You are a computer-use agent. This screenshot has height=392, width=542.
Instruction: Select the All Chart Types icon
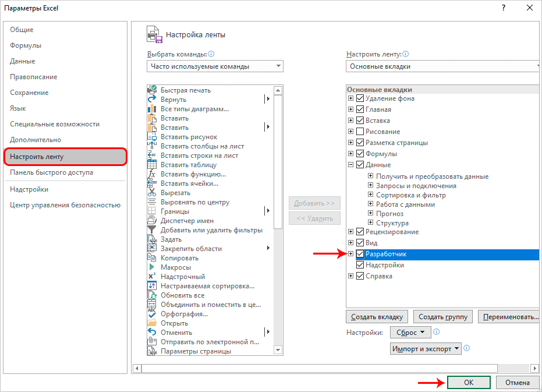tap(153, 109)
